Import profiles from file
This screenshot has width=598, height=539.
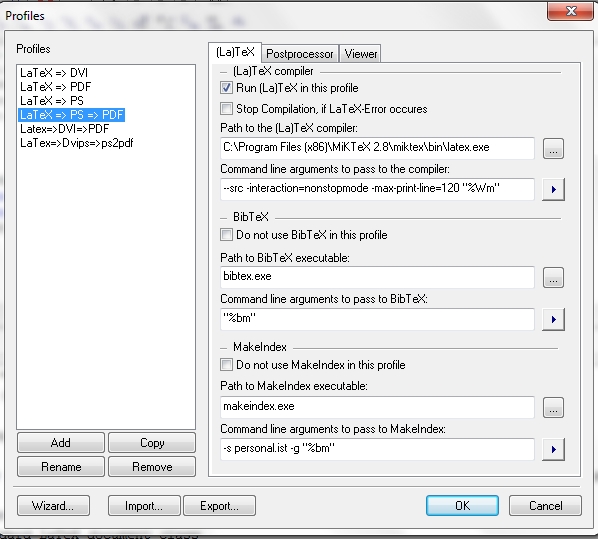click(x=144, y=506)
